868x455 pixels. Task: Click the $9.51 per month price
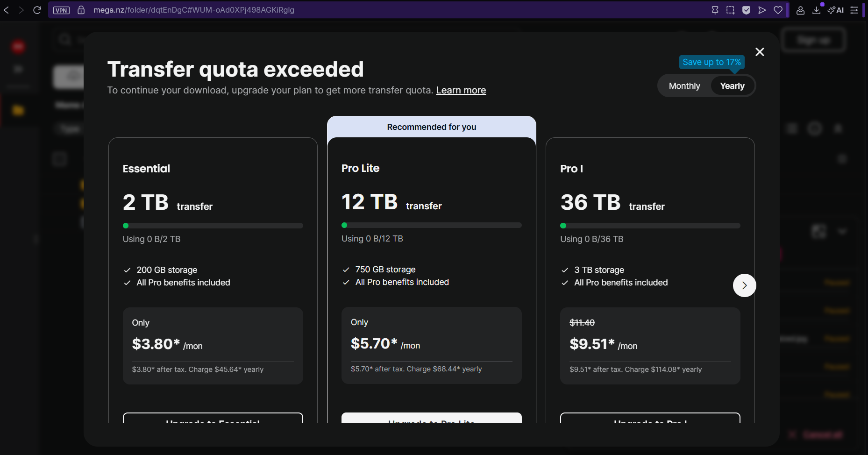(604, 344)
